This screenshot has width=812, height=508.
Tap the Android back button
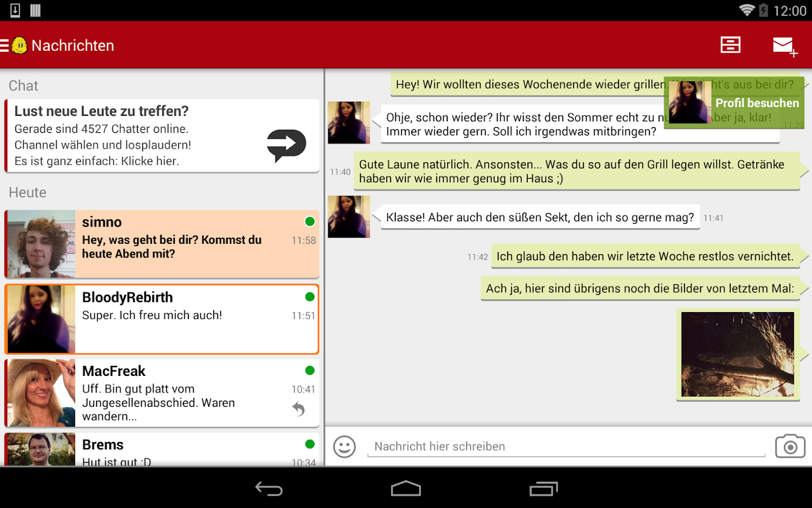coord(269,488)
